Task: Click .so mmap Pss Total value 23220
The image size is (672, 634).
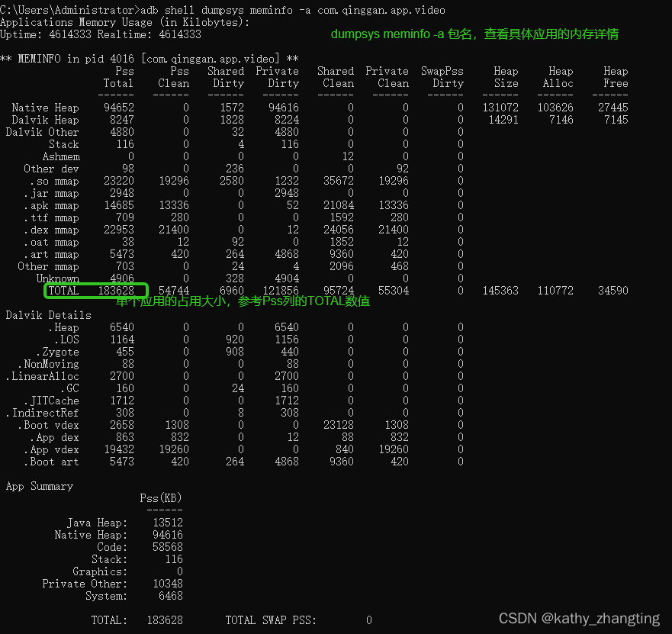Action: tap(119, 181)
